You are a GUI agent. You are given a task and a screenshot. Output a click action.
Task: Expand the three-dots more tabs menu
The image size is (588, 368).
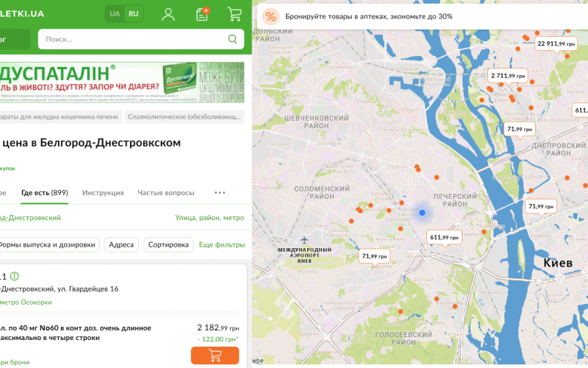click(220, 193)
